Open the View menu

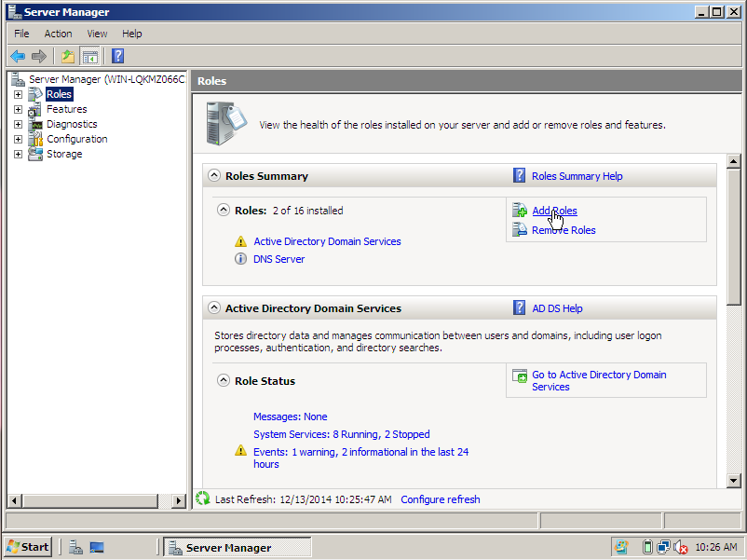point(97,34)
